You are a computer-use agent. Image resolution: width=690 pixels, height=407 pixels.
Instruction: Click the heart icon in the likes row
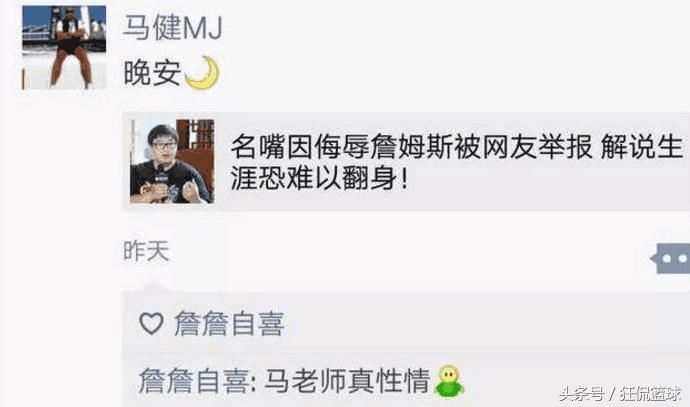click(x=151, y=323)
